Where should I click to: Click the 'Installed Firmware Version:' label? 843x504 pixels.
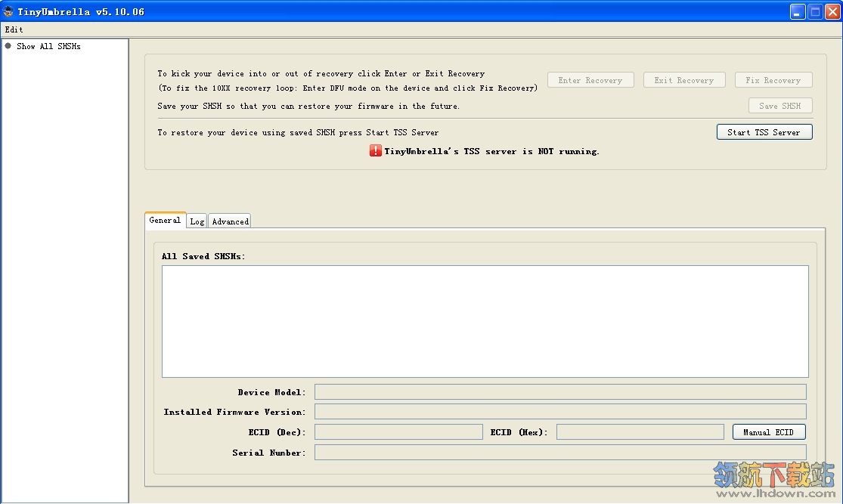(234, 412)
